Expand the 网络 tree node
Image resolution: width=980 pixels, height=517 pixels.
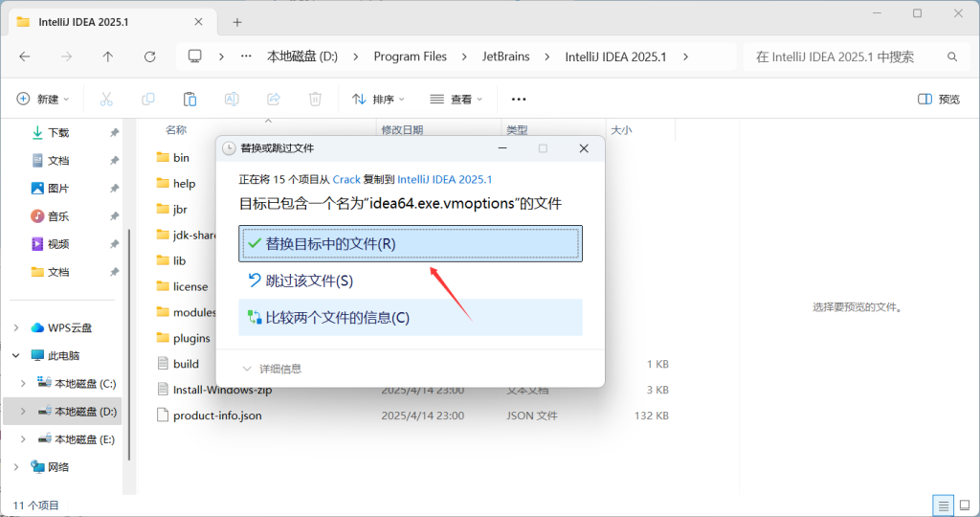click(x=16, y=467)
